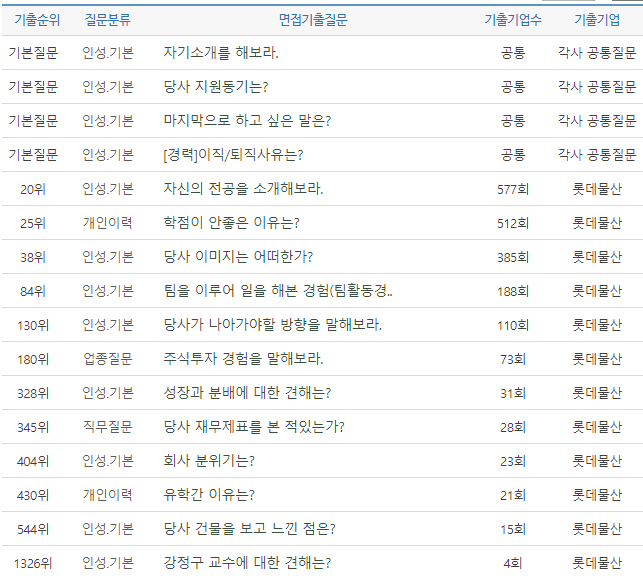Click '주식투자 경험을 말해보라.' question
Image resolution: width=643 pixels, height=576 pixels.
243,359
